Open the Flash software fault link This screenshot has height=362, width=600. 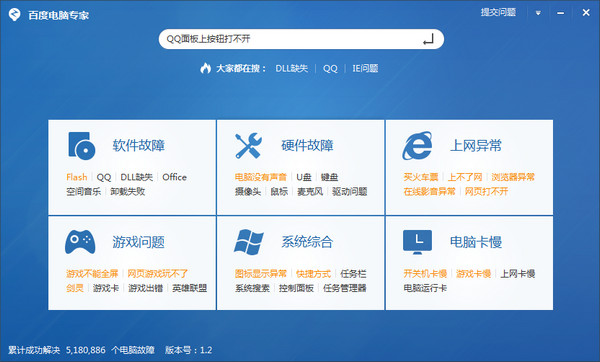77,177
